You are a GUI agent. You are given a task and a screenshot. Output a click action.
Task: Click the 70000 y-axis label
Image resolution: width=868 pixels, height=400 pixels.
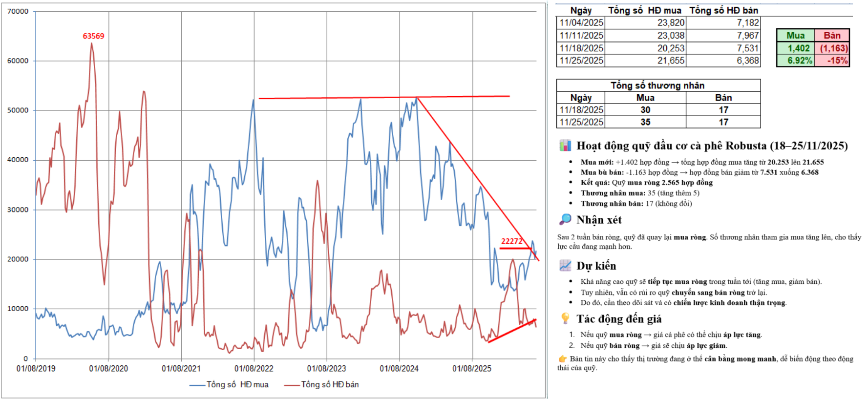tap(18, 11)
